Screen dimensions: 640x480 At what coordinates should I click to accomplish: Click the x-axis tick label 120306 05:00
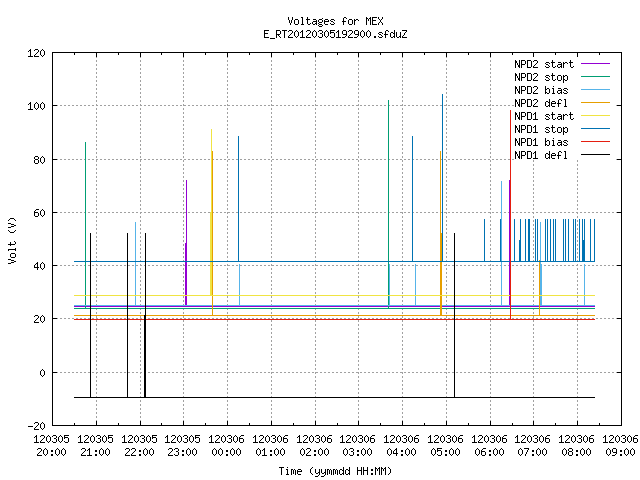tap(445, 446)
